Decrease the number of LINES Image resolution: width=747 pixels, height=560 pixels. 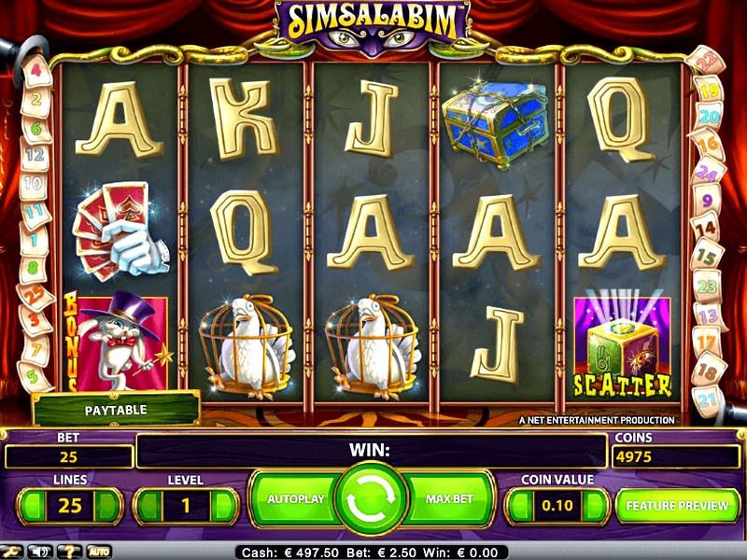coord(34,506)
